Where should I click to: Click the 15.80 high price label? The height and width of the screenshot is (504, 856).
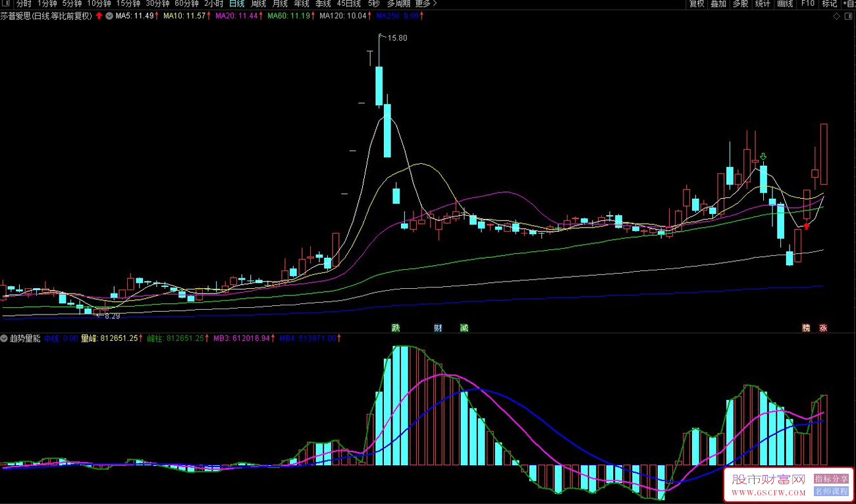[x=398, y=38]
